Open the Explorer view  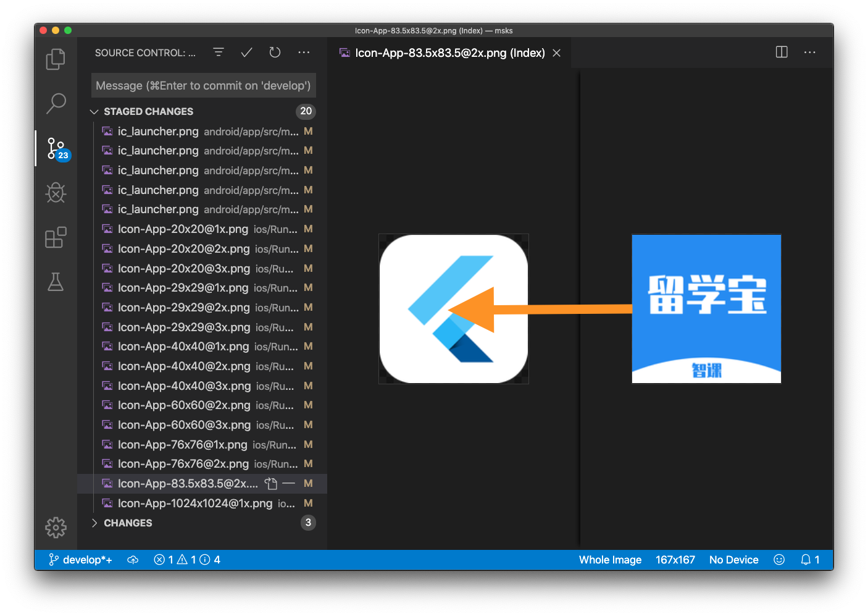56,59
